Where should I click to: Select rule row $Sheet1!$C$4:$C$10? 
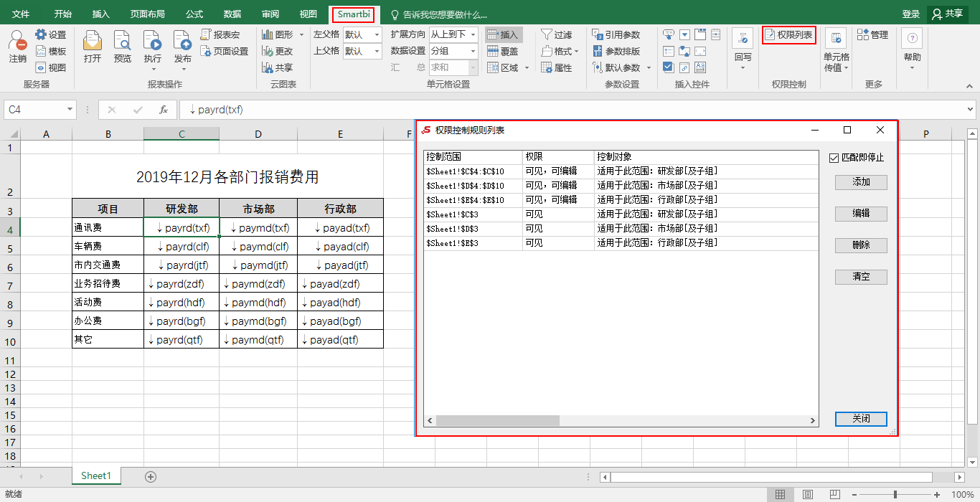pyautogui.click(x=621, y=171)
